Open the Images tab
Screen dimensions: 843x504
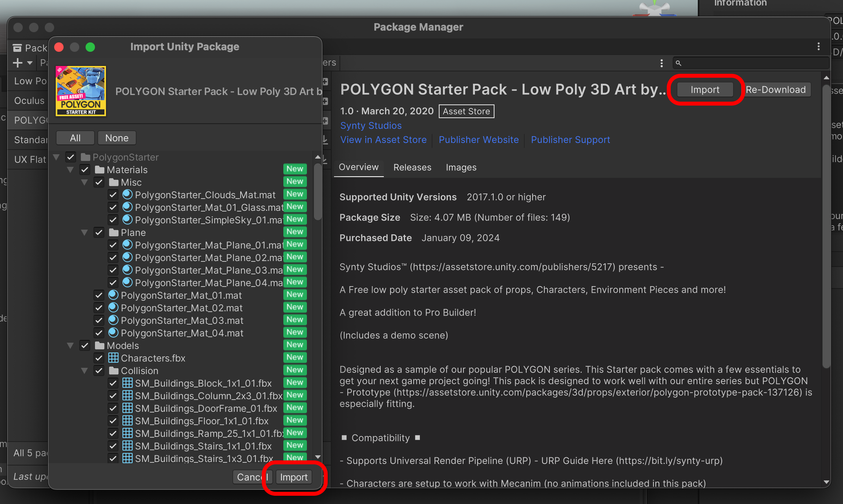pos(461,167)
